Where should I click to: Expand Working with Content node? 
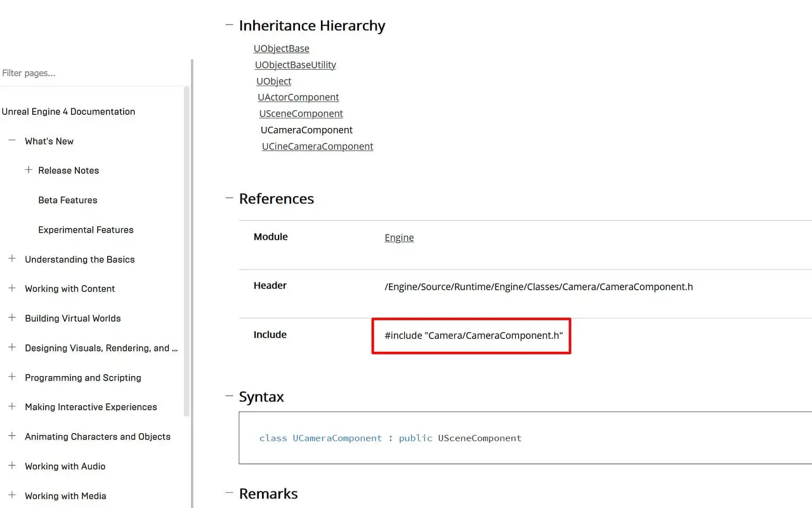pyautogui.click(x=11, y=288)
